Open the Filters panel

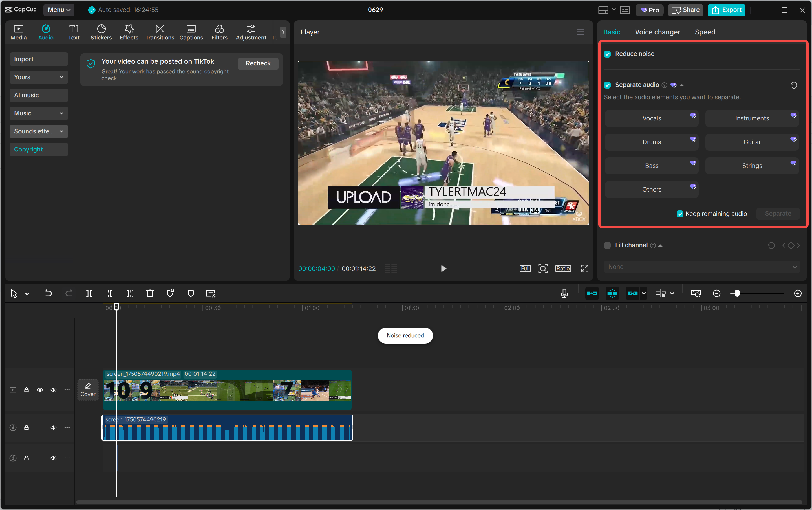(x=219, y=32)
